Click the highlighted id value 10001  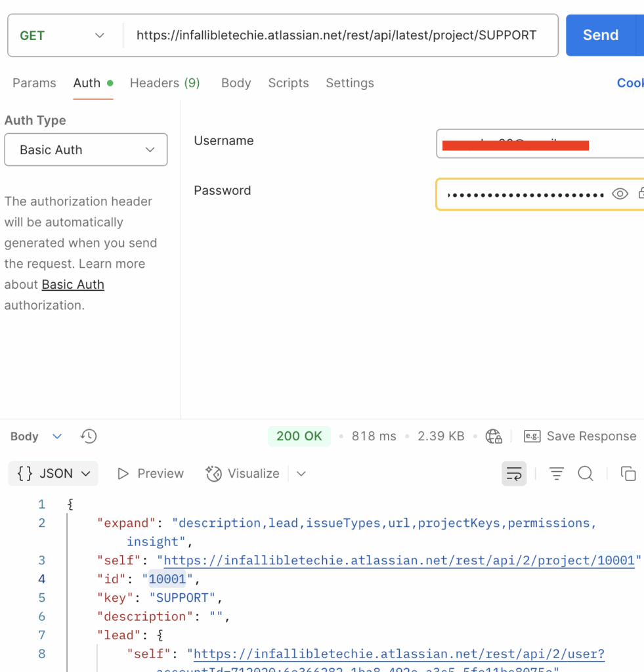[x=167, y=579]
